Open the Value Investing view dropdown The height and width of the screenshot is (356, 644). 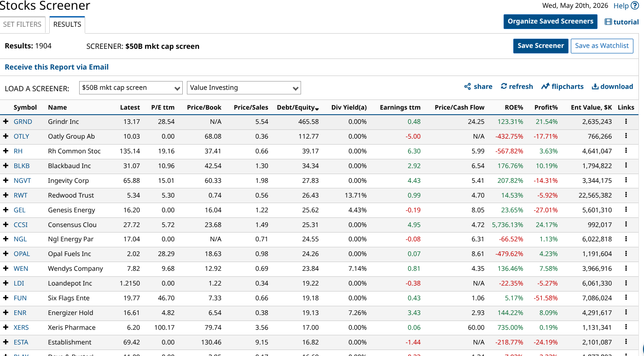(244, 88)
